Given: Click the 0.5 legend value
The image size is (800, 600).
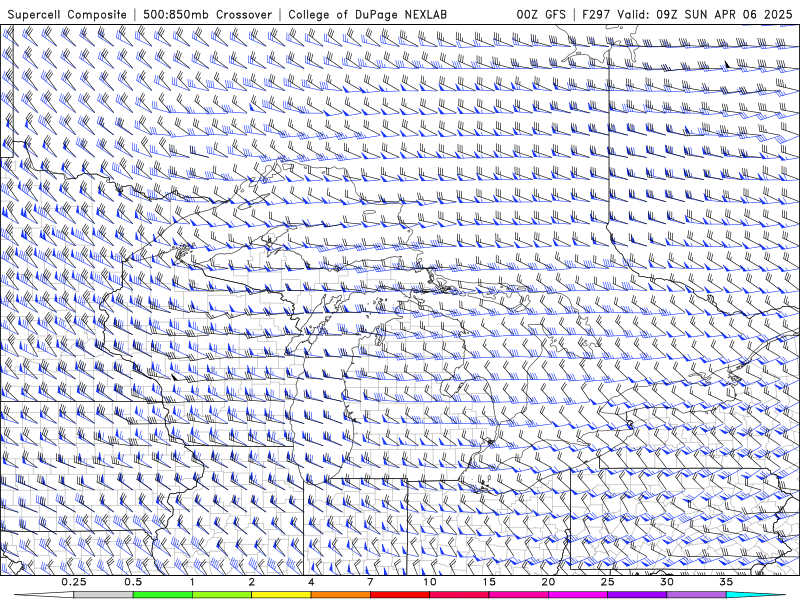Looking at the screenshot, I should 133,582.
